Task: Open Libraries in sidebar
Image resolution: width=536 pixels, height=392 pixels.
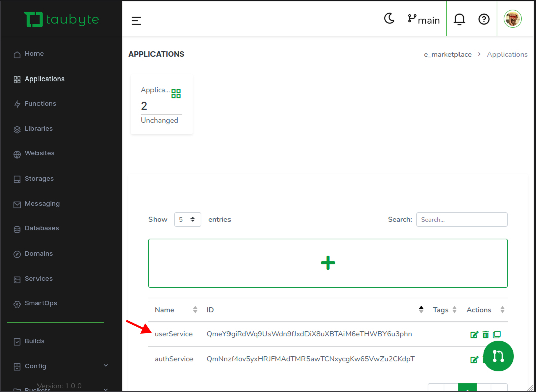Action: tap(39, 129)
